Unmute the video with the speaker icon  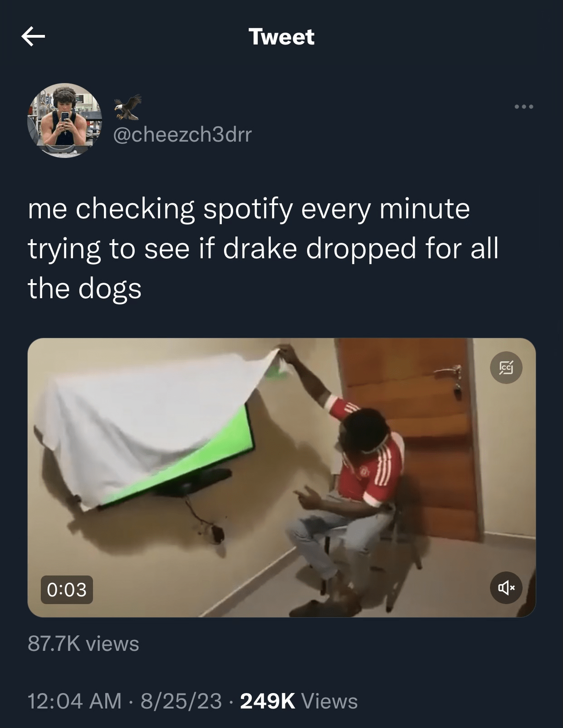tap(506, 588)
